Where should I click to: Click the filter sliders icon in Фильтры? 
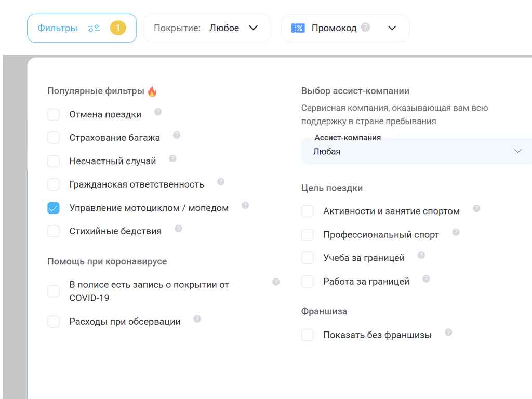point(94,28)
